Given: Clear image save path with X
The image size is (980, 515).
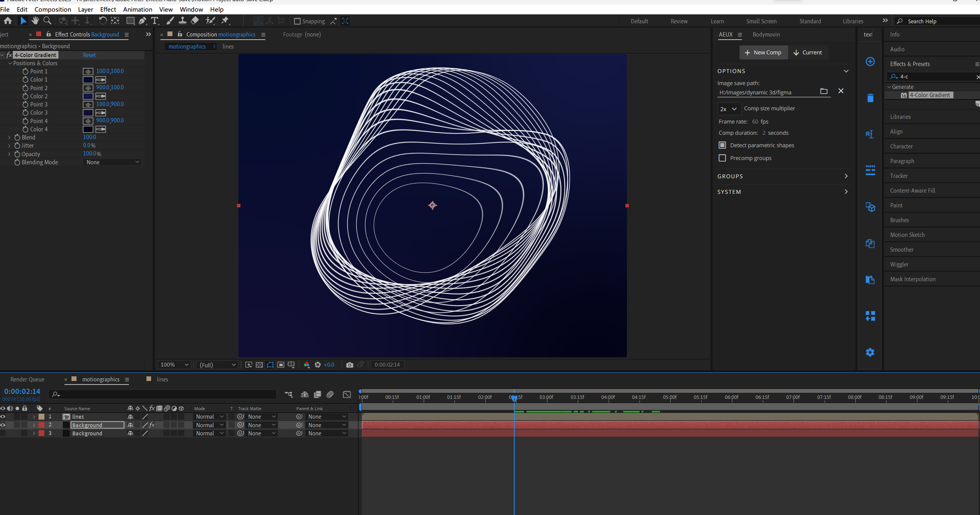Looking at the screenshot, I should (x=841, y=91).
